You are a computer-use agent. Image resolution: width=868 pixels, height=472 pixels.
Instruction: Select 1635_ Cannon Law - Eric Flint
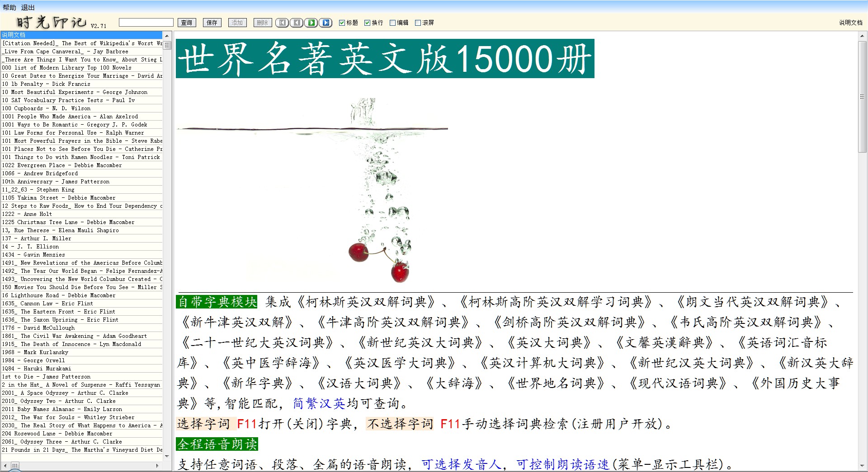81,304
